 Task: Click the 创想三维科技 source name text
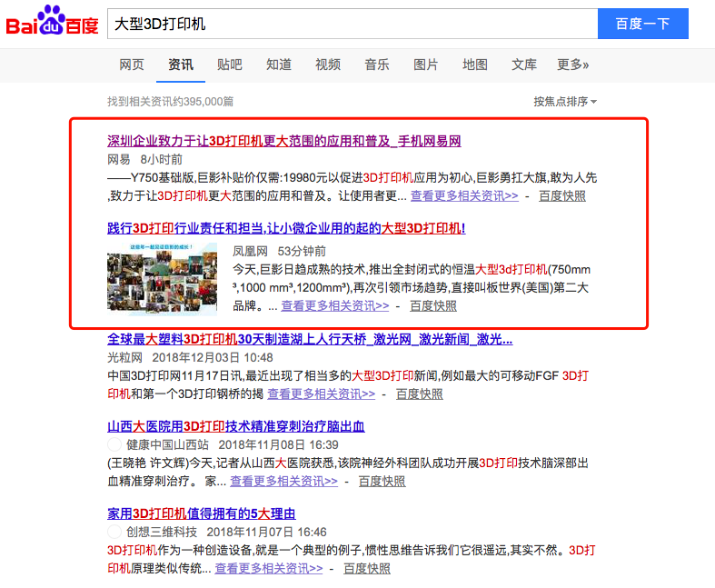point(162,532)
